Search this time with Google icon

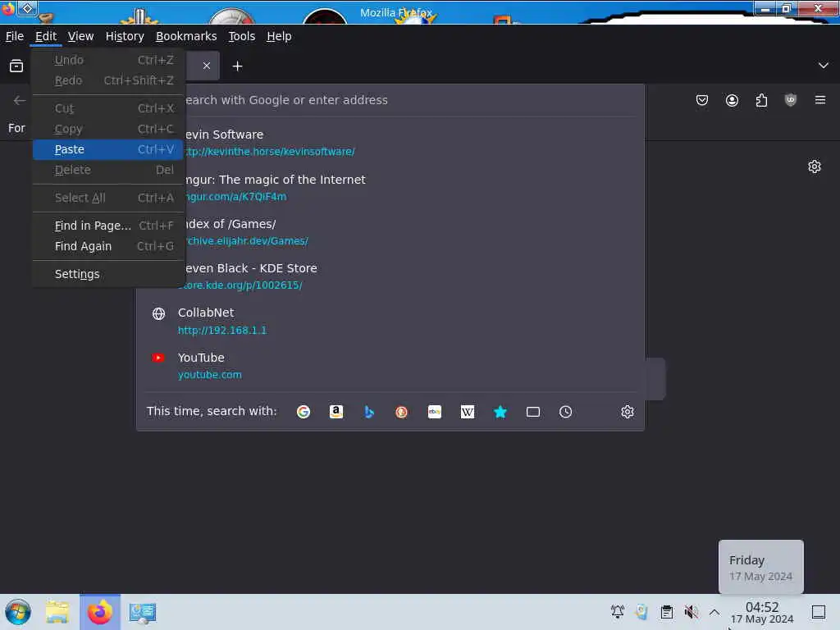pyautogui.click(x=304, y=412)
